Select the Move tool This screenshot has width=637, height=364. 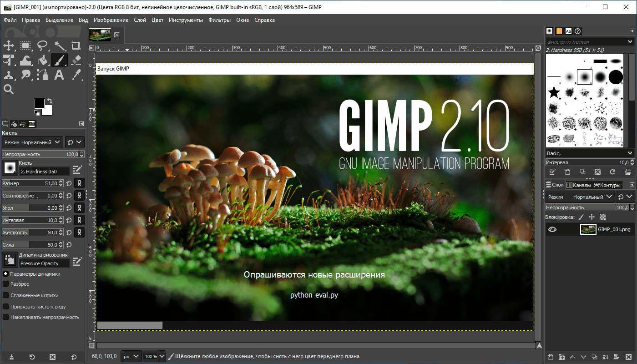pos(9,45)
